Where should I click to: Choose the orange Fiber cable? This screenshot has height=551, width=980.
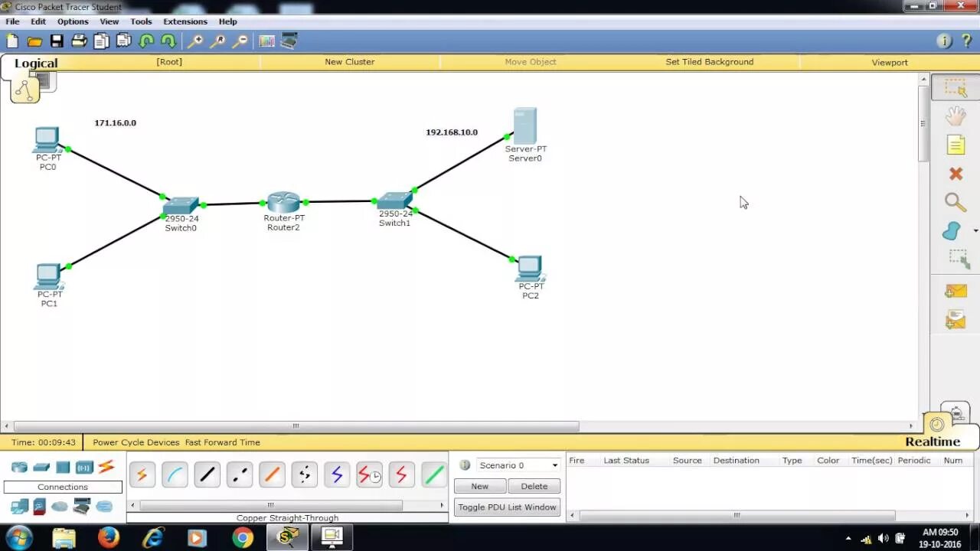[272, 475]
